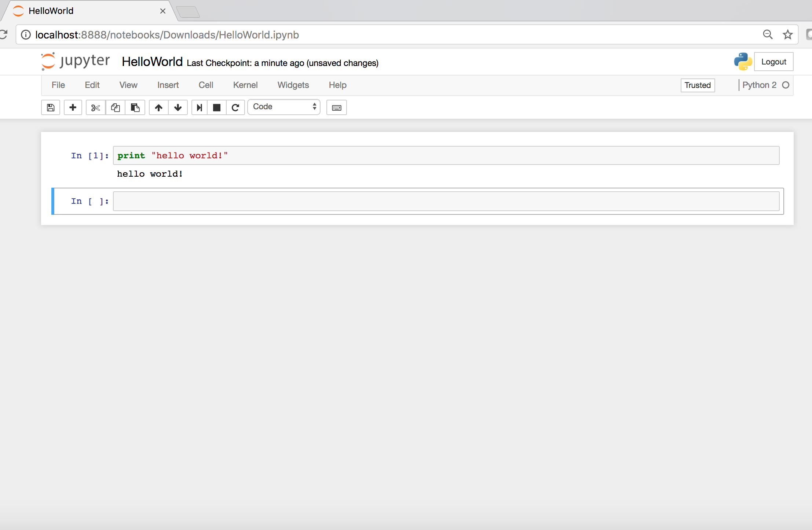Open the Code cell type dropdown

pyautogui.click(x=284, y=107)
